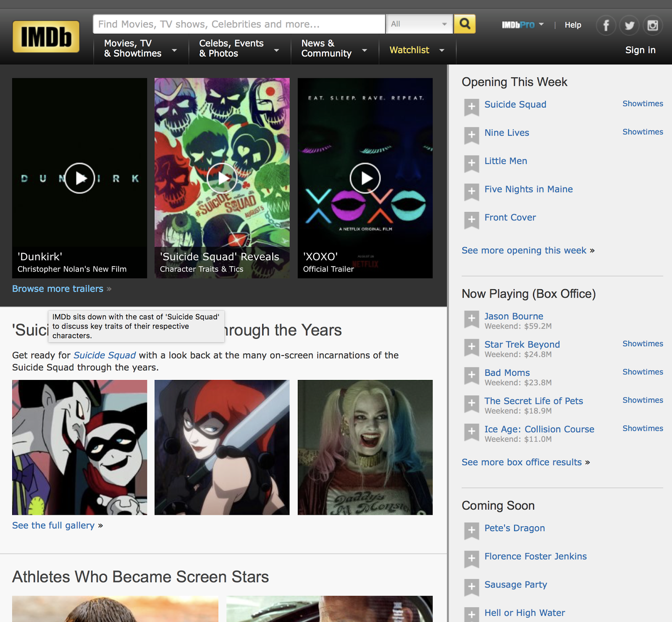Open the News & Community menu

pyautogui.click(x=326, y=48)
